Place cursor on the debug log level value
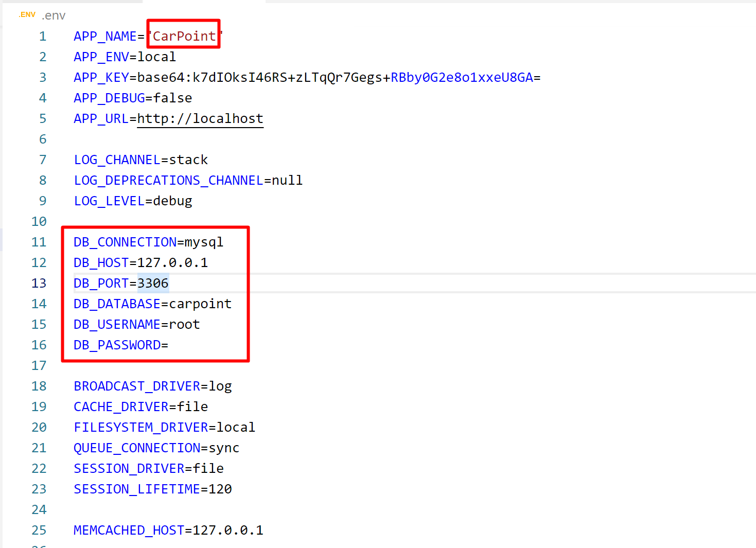Screen dimensions: 756x548 (172, 201)
